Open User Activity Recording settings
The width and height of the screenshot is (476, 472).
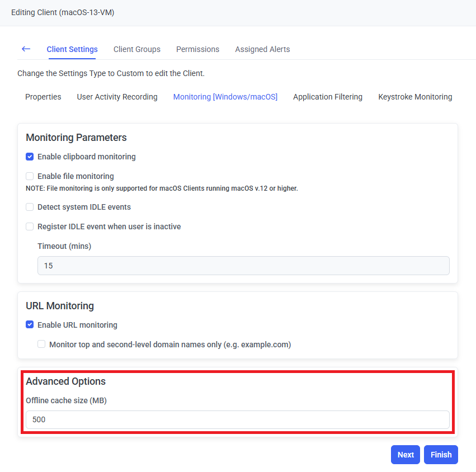(x=117, y=97)
